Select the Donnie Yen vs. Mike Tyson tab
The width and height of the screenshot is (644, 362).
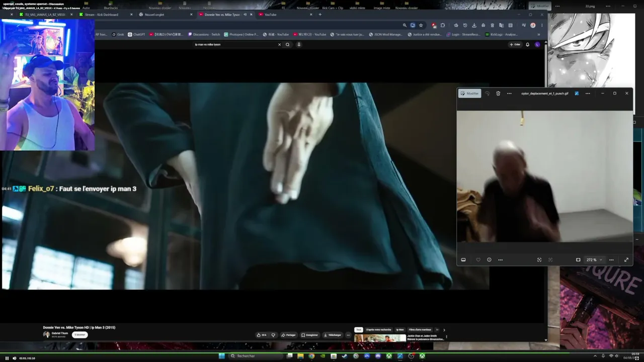coord(225,15)
